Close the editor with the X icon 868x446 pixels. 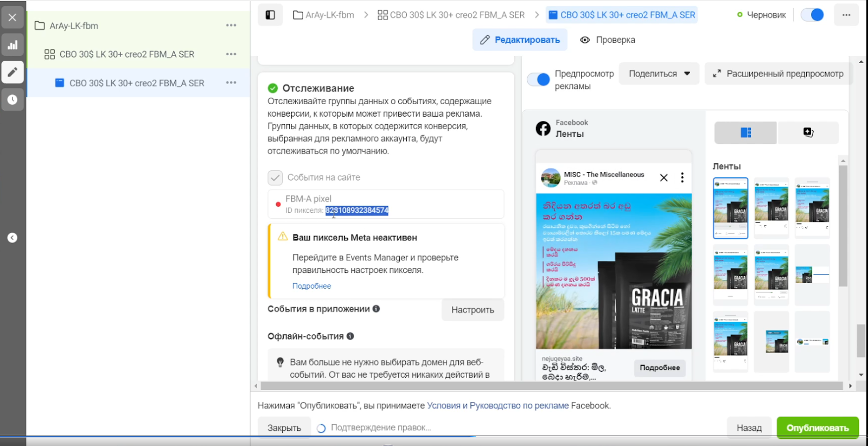(x=12, y=17)
